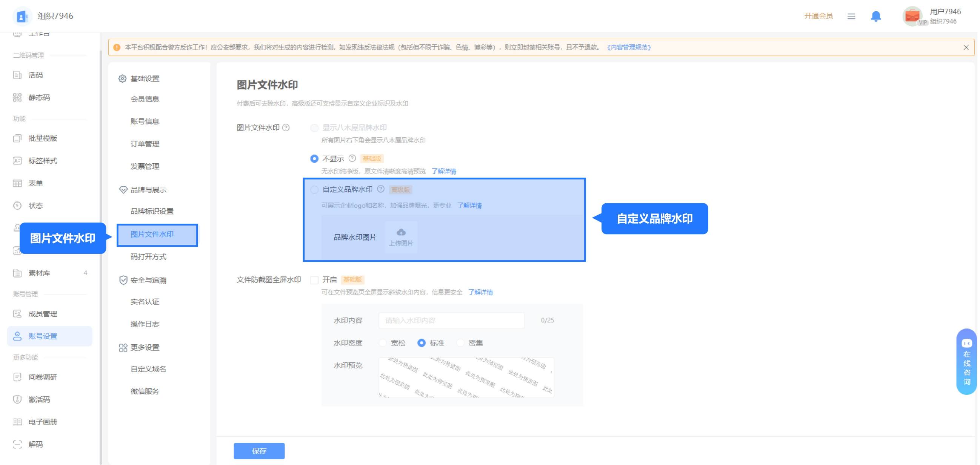Viewport: 980px width, 465px height.
Task: Click the 问卷调研 icon in sidebar
Action: tap(17, 376)
